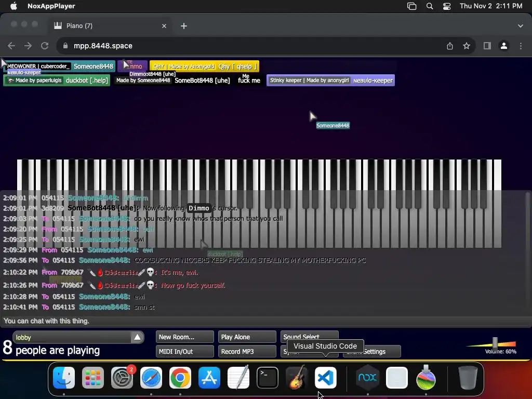Image resolution: width=532 pixels, height=399 pixels.
Task: Launch GarageBand from the Dock
Action: point(297,378)
